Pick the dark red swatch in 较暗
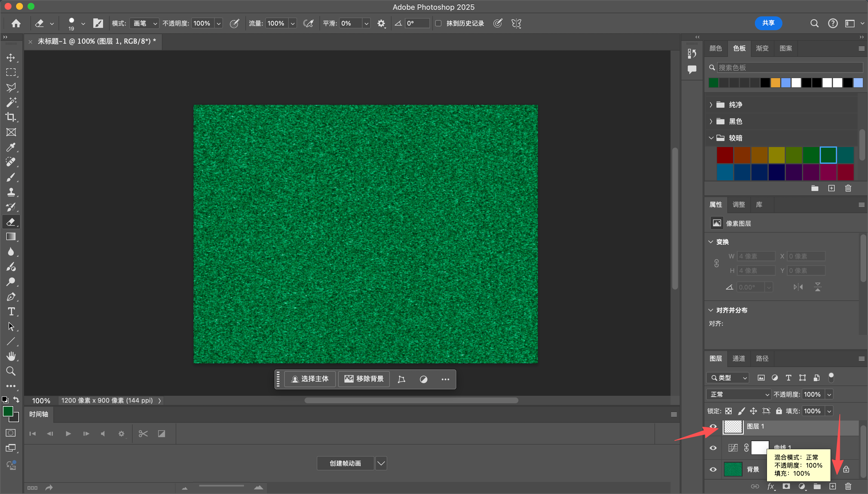868x494 pixels. (x=725, y=155)
